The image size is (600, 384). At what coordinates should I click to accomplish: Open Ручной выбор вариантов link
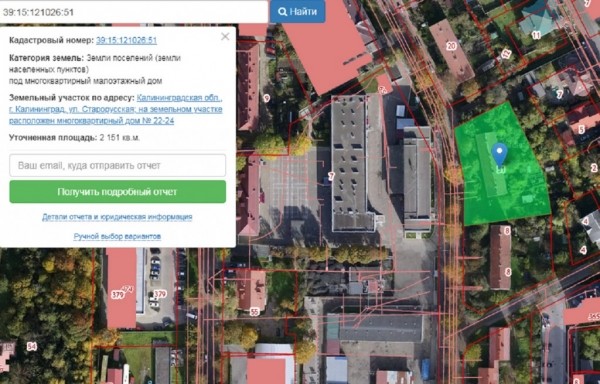(x=117, y=236)
